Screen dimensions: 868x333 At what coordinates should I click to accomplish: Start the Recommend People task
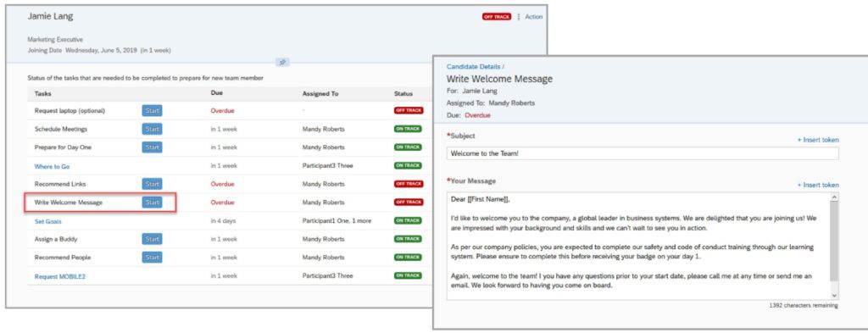click(x=153, y=258)
